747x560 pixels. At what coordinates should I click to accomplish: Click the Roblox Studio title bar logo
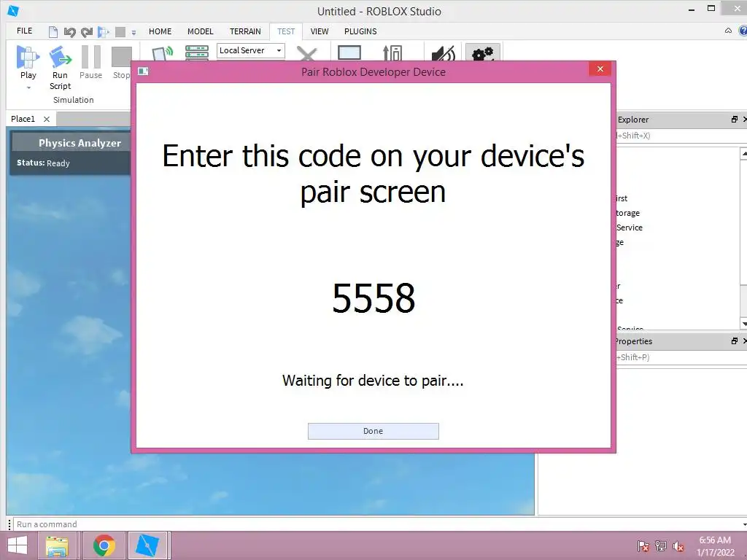13,10
